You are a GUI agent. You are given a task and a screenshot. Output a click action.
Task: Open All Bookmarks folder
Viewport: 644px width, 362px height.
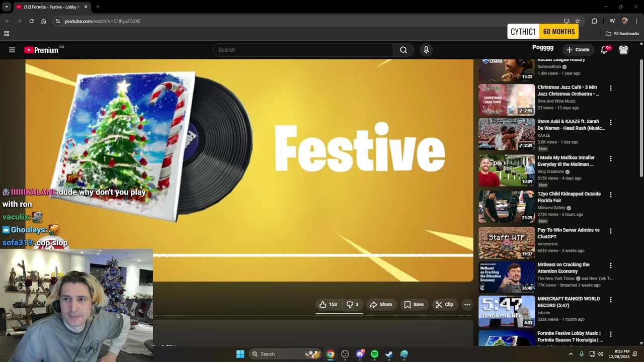pyautogui.click(x=622, y=34)
